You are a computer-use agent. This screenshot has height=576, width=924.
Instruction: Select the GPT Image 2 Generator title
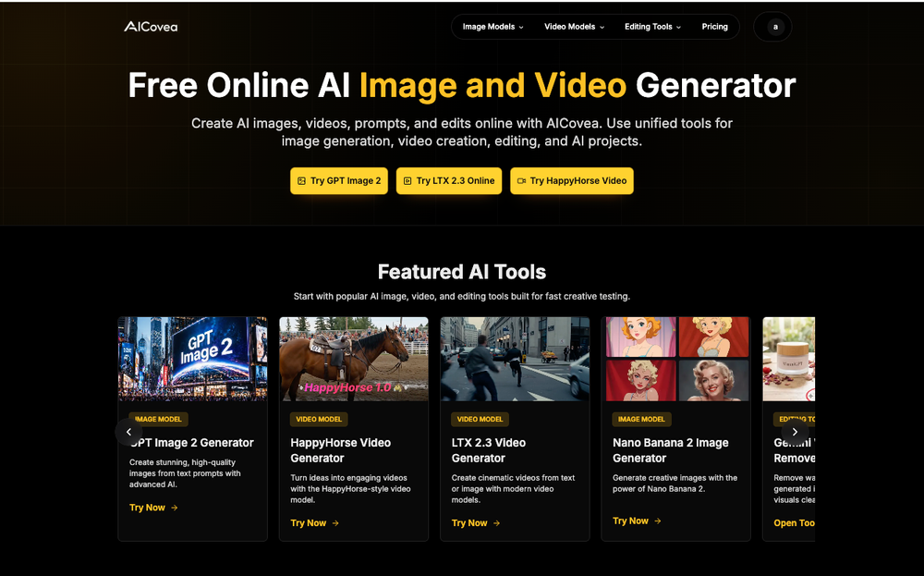(191, 443)
